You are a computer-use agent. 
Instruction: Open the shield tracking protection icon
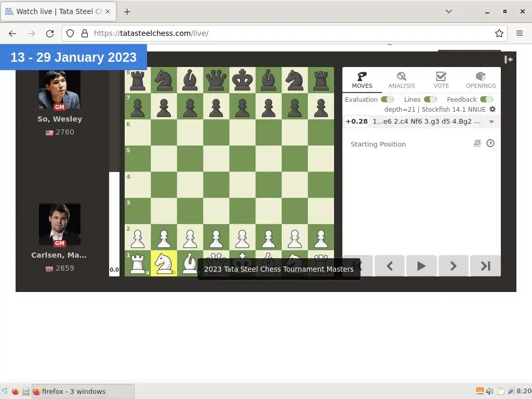(70, 33)
